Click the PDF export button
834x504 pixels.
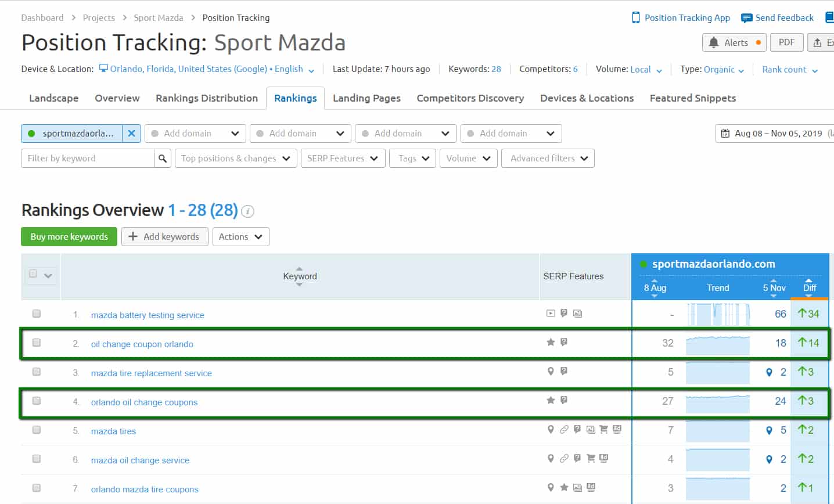tap(787, 42)
